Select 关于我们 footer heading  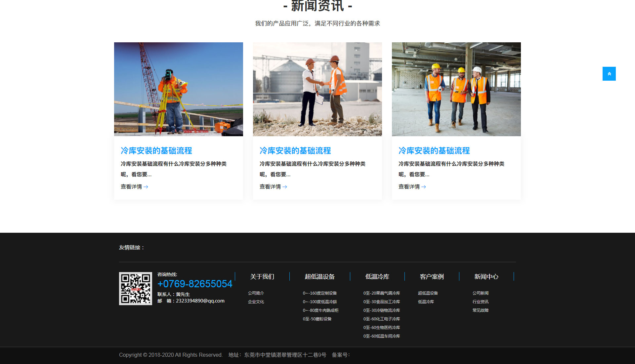[262, 277]
